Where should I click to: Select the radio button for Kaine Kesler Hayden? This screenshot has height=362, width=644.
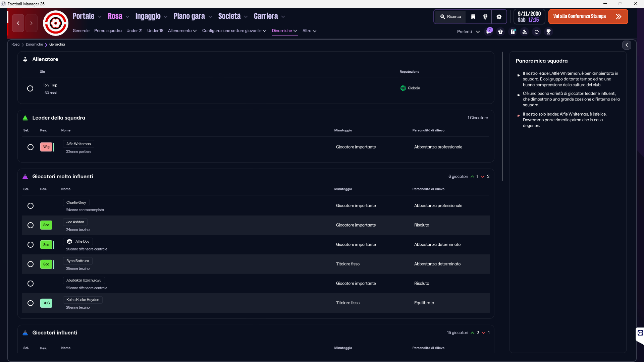(x=31, y=303)
